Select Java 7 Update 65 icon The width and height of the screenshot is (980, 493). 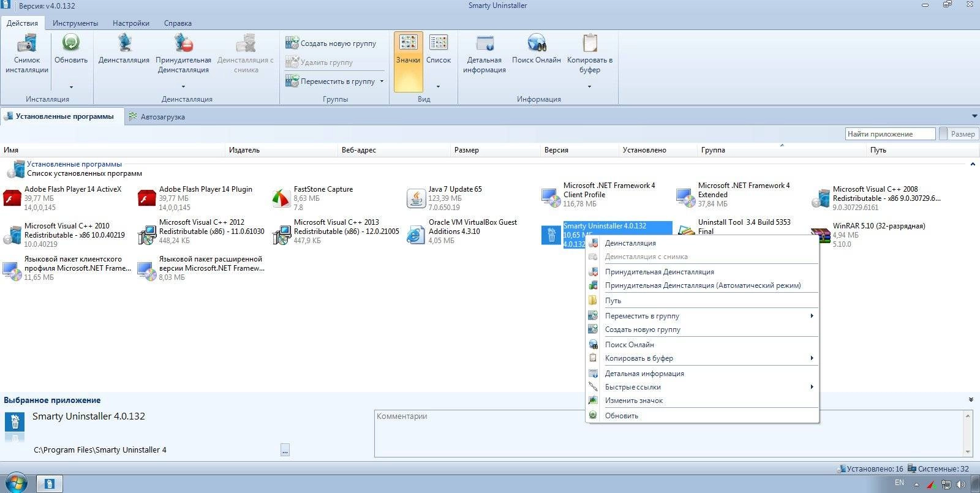(416, 199)
